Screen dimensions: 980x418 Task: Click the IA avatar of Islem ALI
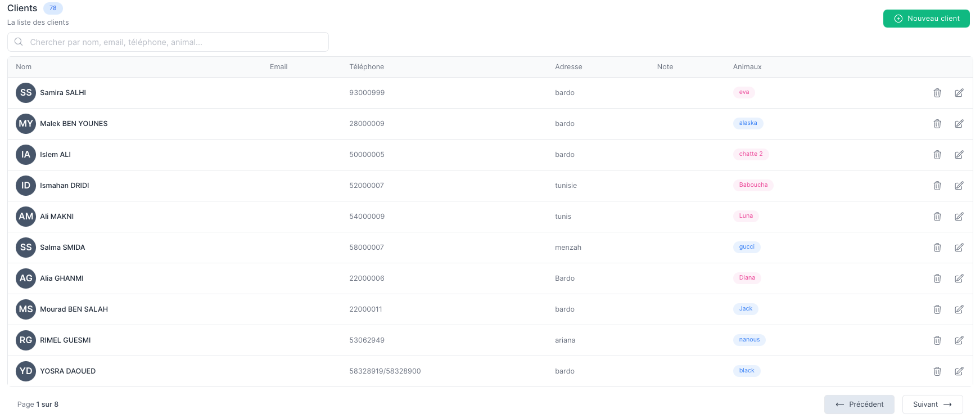[26, 155]
